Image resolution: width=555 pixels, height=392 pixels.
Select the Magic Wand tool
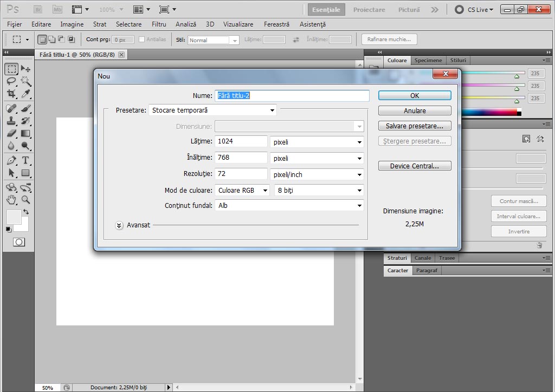pos(25,81)
